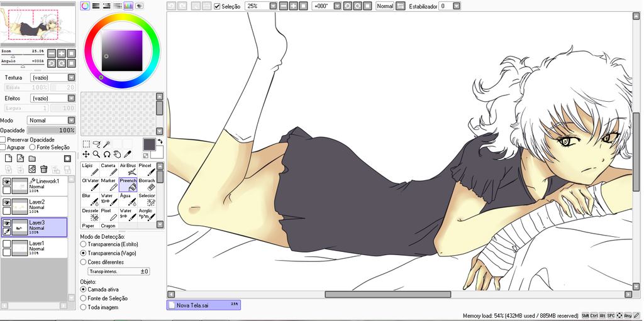This screenshot has height=321, width=644.
Task: Select the Borracha eraser tool
Action: pos(147,185)
